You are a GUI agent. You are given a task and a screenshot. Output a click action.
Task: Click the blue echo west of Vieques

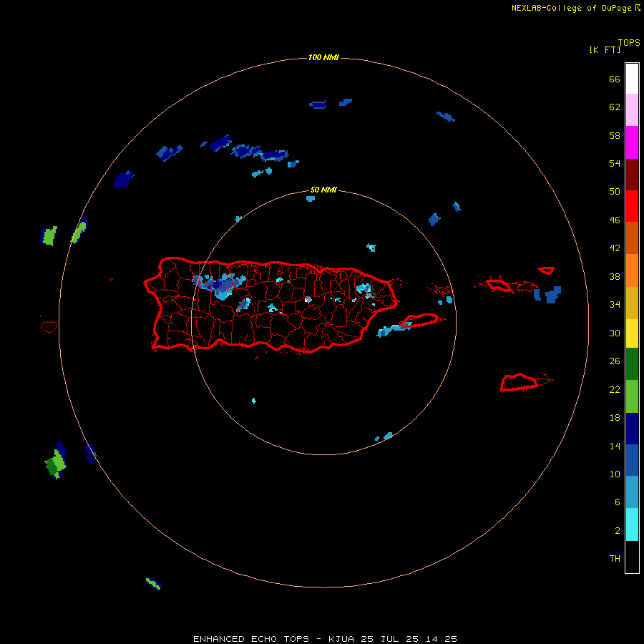[394, 330]
